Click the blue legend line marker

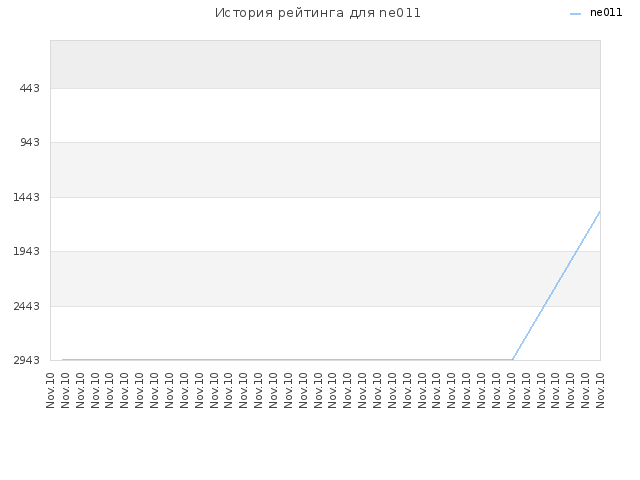click(575, 14)
